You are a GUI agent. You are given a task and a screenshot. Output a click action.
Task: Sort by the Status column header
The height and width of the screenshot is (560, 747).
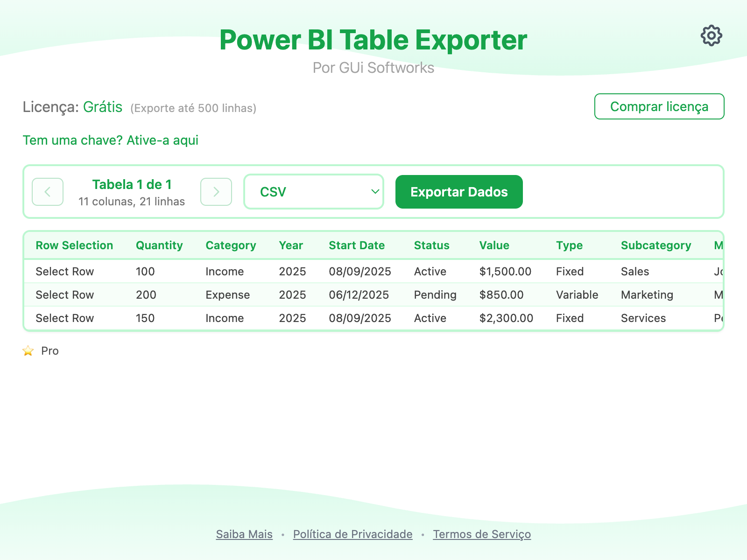pos(431,245)
